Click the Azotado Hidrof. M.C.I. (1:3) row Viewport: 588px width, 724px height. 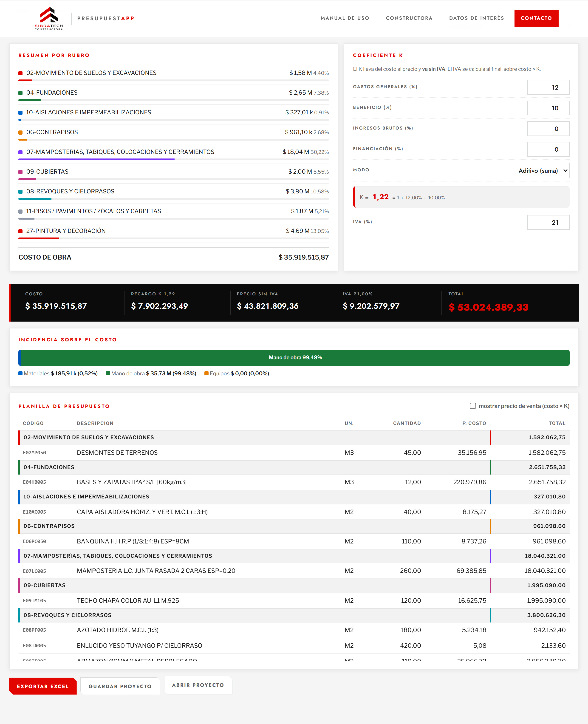point(294,630)
